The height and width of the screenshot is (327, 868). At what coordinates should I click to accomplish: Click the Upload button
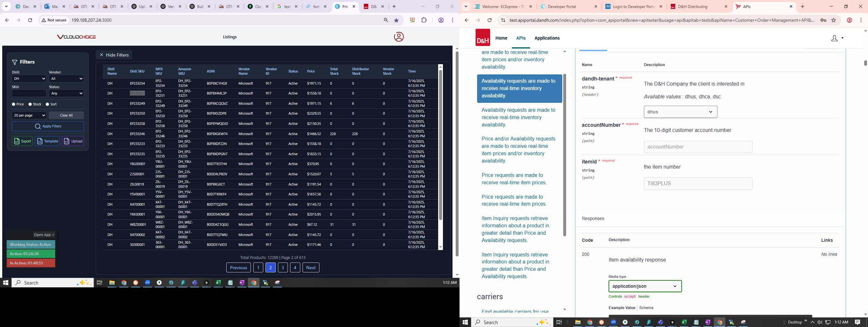pyautogui.click(x=73, y=141)
